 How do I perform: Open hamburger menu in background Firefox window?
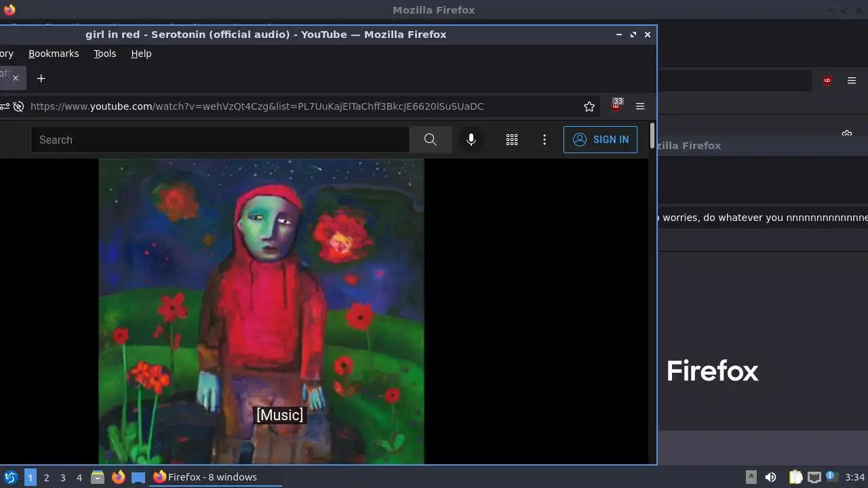click(852, 81)
